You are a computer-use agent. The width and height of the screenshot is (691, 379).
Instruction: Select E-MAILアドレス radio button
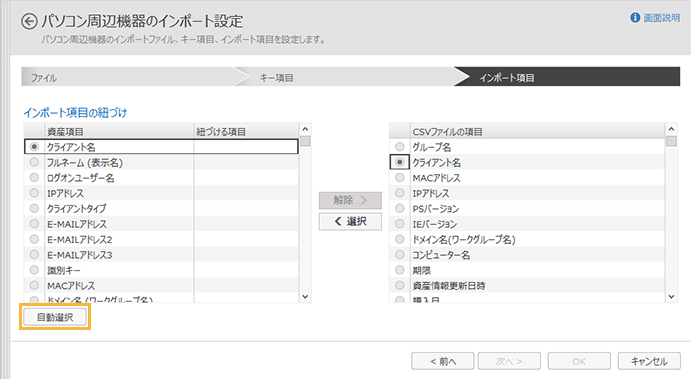[34, 224]
